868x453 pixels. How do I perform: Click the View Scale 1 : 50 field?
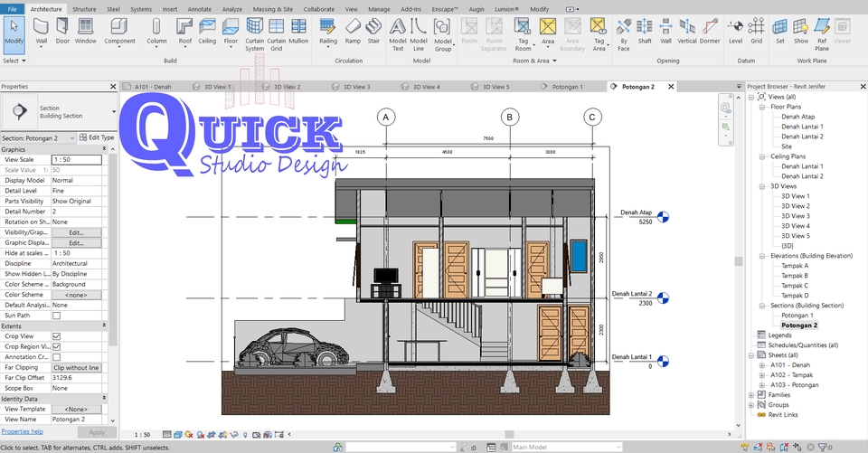tap(76, 159)
